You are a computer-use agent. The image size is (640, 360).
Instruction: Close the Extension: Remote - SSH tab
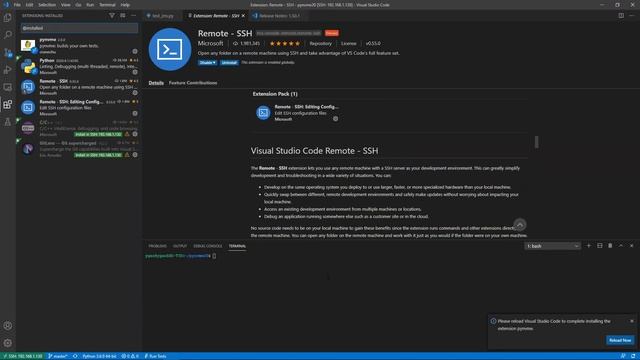coord(243,16)
